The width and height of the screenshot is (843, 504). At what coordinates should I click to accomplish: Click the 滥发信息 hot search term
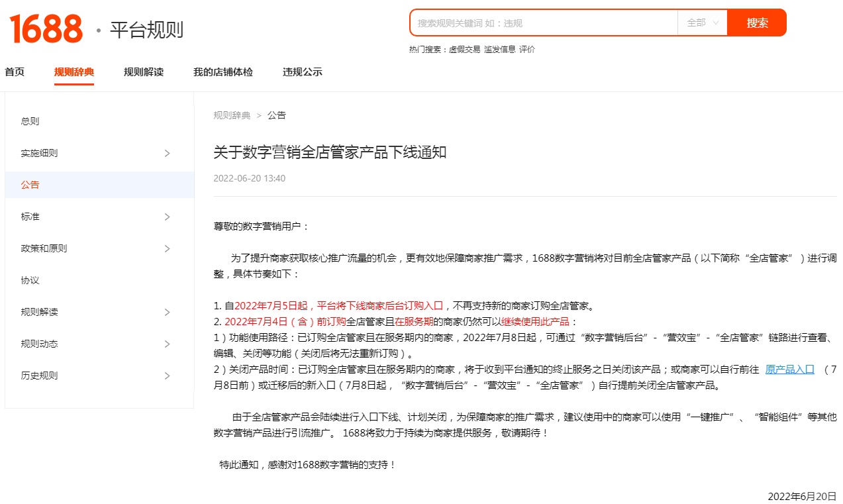(499, 50)
